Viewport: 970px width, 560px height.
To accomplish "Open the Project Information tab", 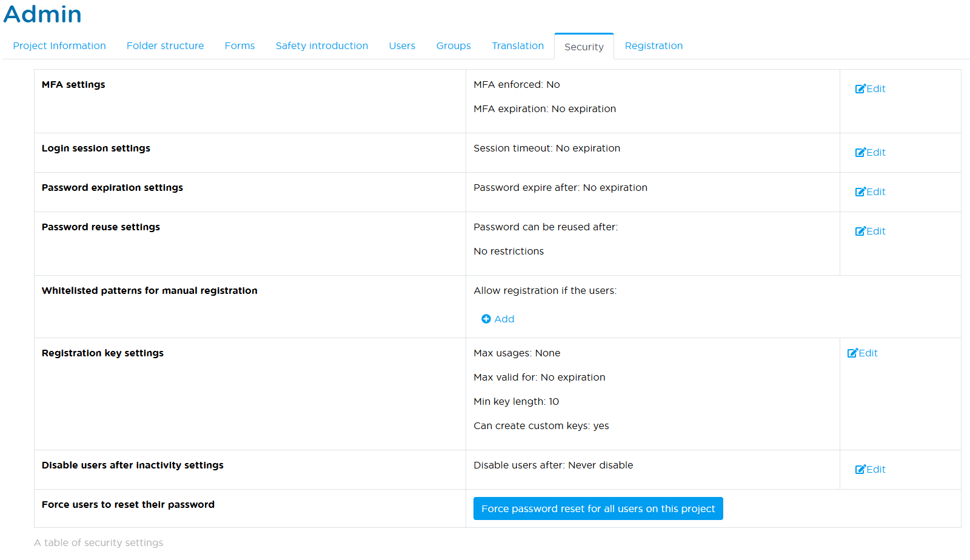I will click(x=59, y=46).
